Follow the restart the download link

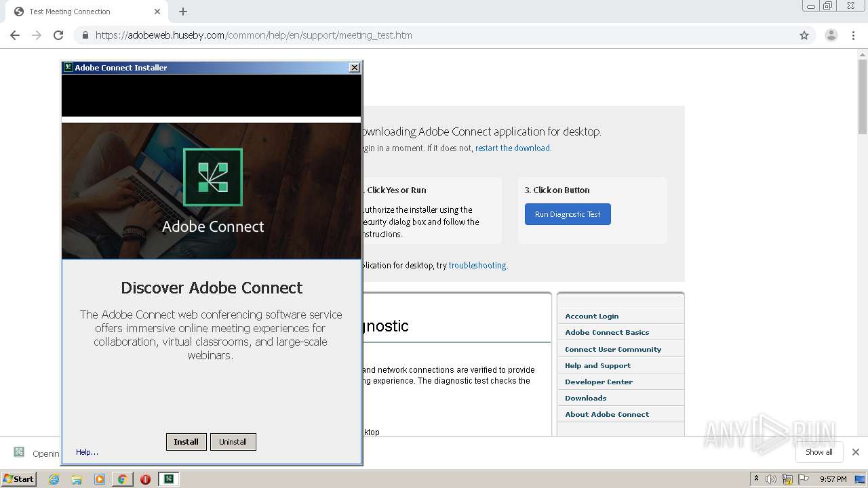click(513, 148)
